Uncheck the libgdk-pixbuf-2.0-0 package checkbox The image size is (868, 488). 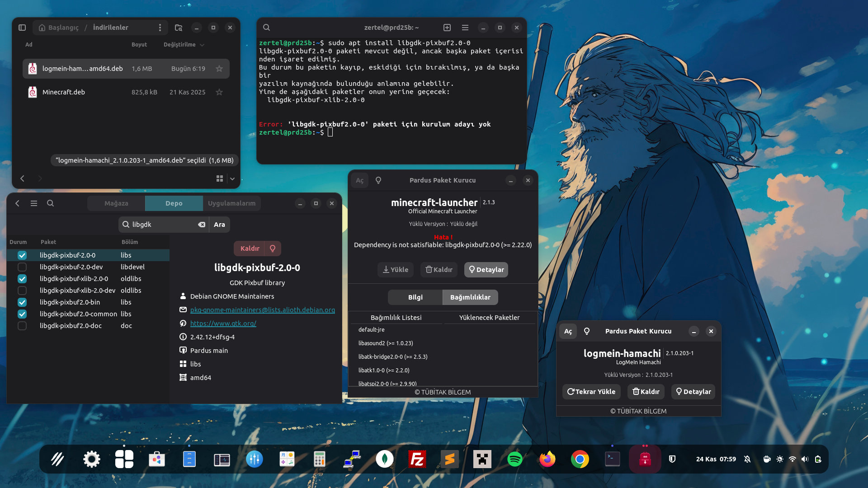coord(22,255)
